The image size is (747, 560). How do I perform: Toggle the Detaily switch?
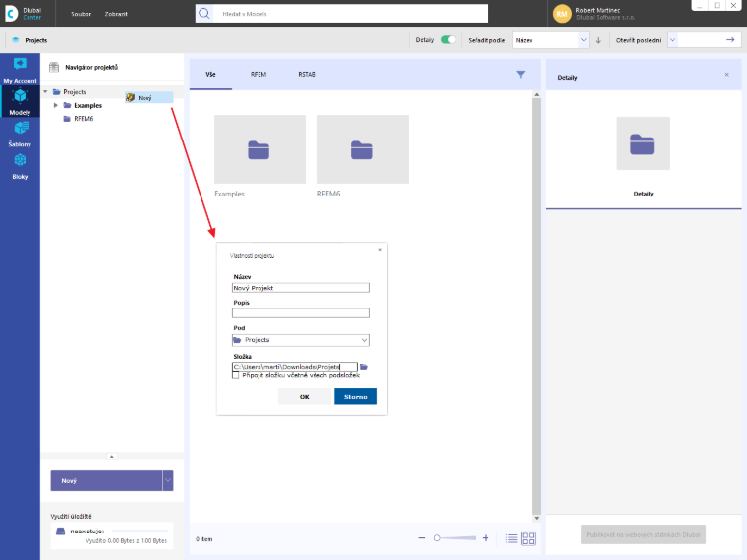click(448, 40)
